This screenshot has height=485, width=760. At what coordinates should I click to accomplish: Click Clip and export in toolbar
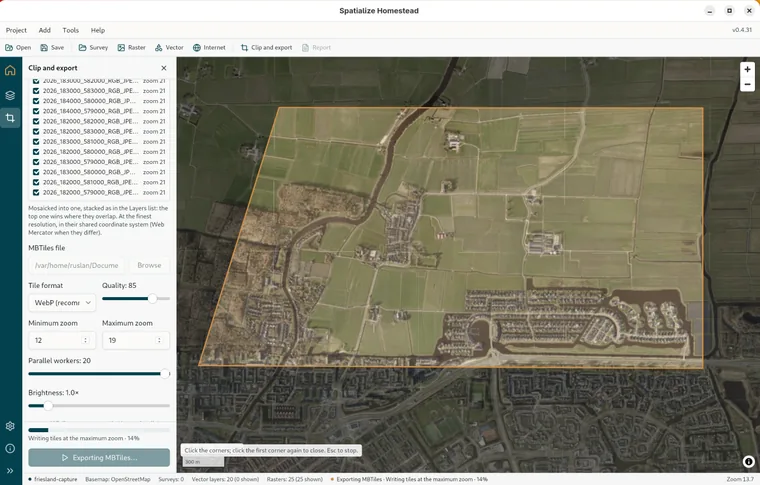point(267,47)
